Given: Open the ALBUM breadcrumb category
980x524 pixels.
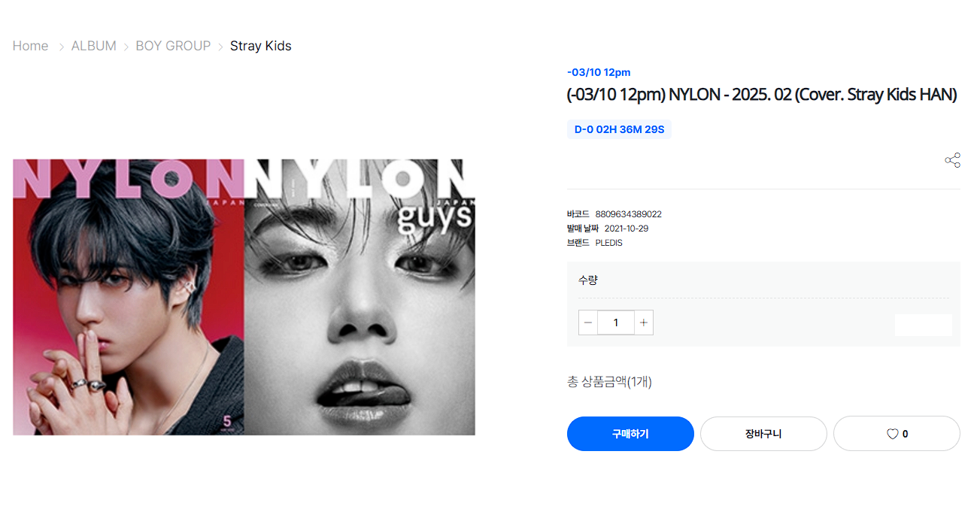Looking at the screenshot, I should 94,46.
